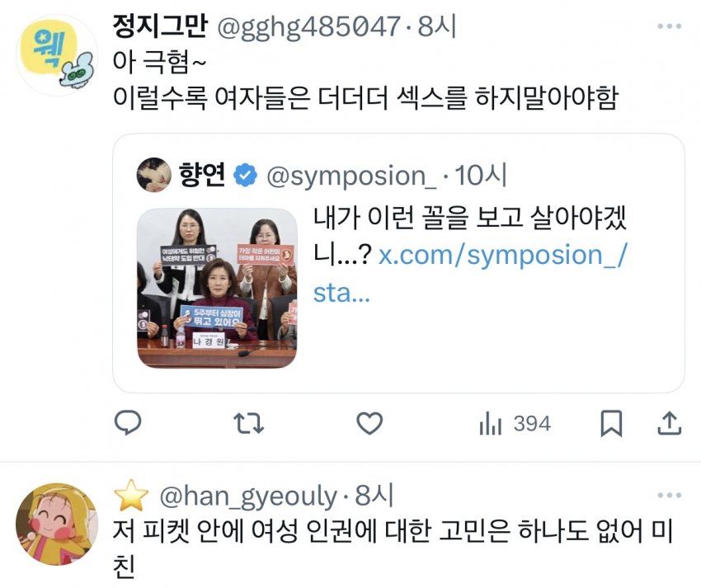Viewport: 701px width, 588px height.
Task: Open the star emoji display name
Action: pos(131,496)
